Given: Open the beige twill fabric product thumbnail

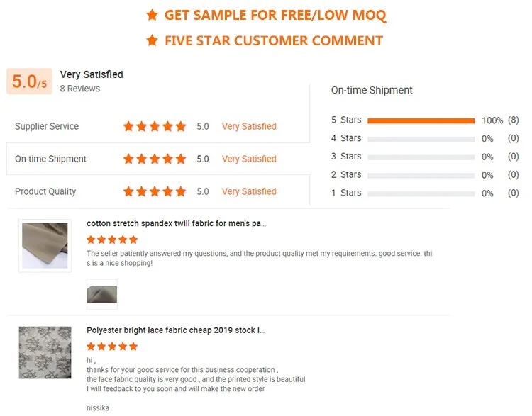Looking at the screenshot, I should [45, 246].
